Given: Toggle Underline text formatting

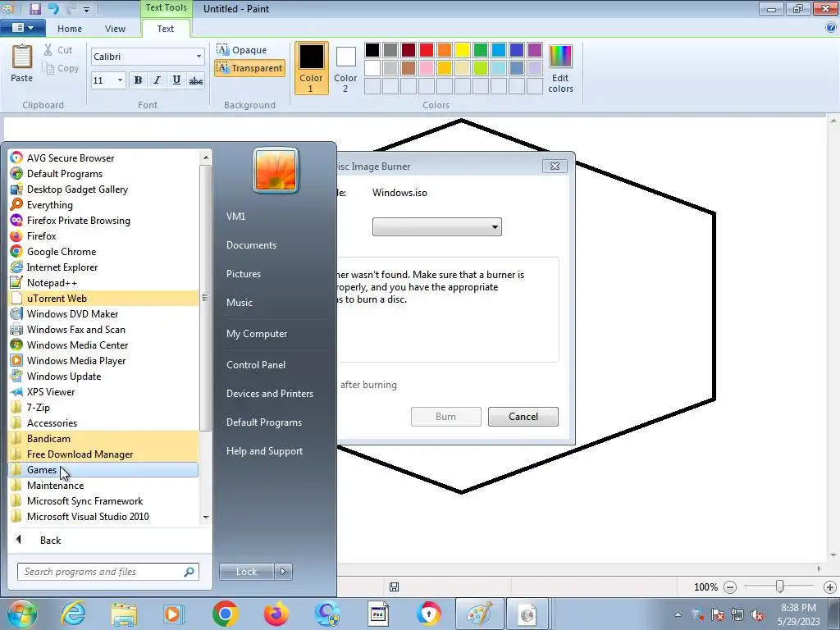Looking at the screenshot, I should pyautogui.click(x=176, y=80).
